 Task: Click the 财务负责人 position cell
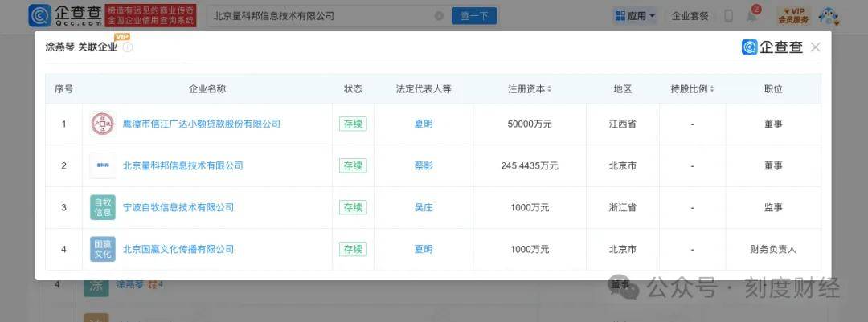(x=773, y=249)
